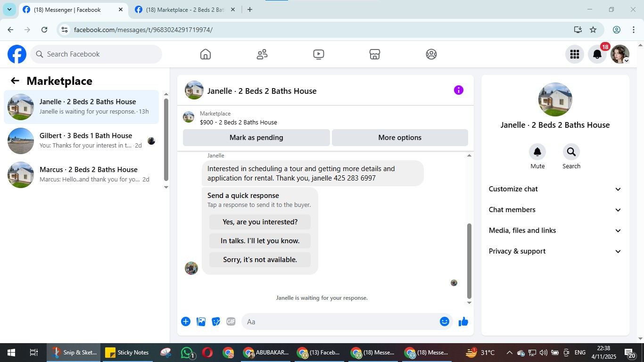Show hidden system tray icons
The width and height of the screenshot is (644, 362).
(509, 353)
